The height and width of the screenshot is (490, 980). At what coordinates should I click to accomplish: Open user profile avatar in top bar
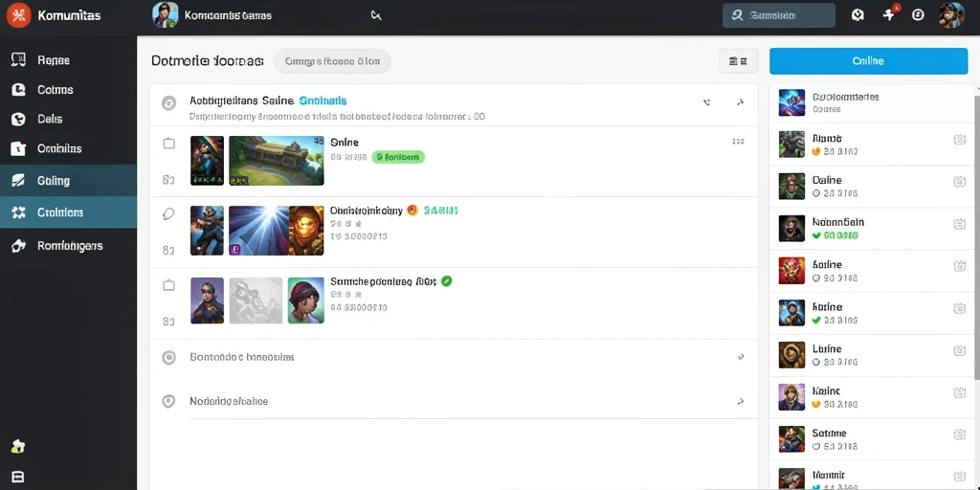click(951, 15)
